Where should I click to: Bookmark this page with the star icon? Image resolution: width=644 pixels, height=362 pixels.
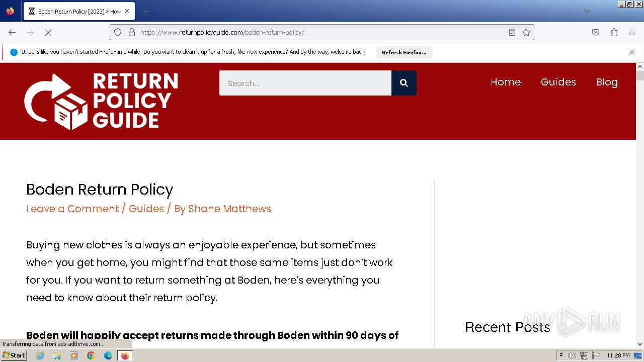coord(526,32)
